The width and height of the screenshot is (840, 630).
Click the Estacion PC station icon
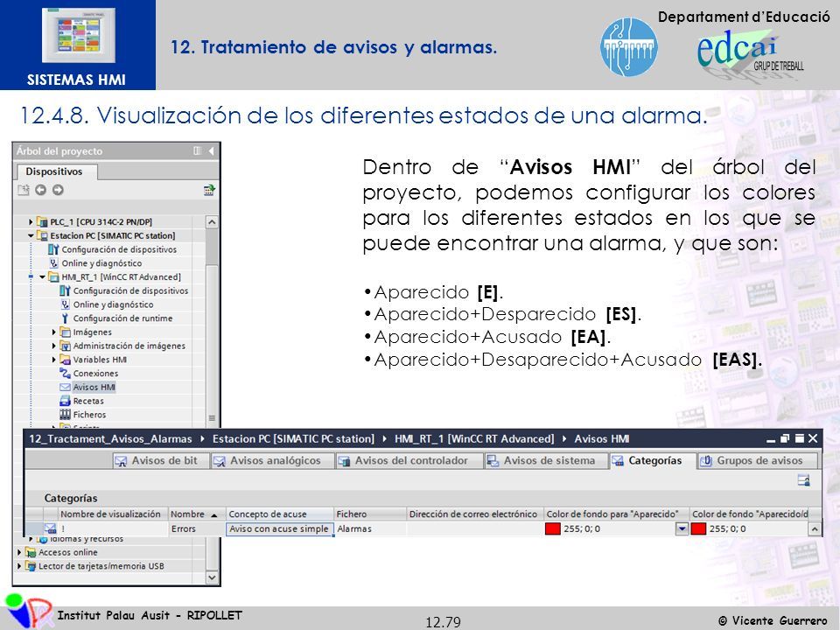click(42, 235)
